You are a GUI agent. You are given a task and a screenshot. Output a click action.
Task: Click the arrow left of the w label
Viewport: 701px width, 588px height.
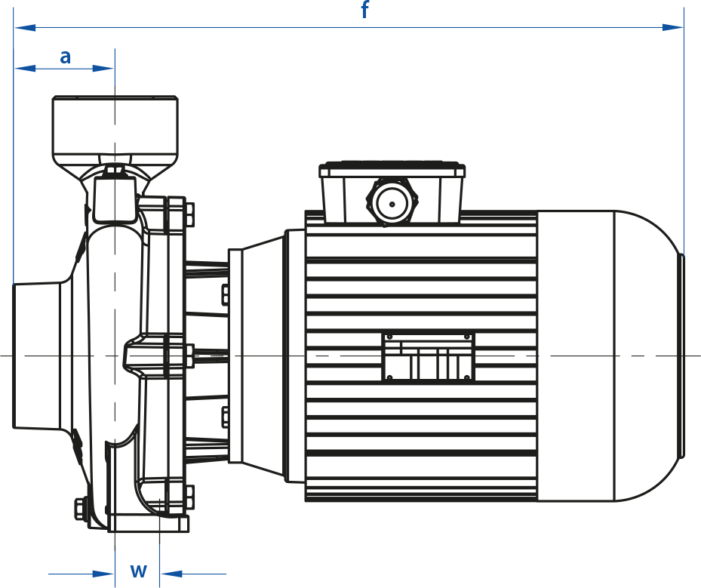[103, 574]
